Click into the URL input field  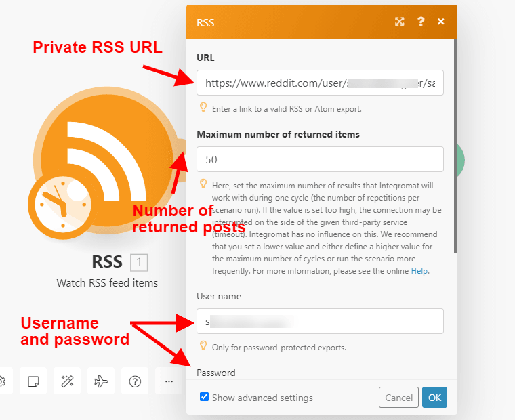click(x=320, y=83)
